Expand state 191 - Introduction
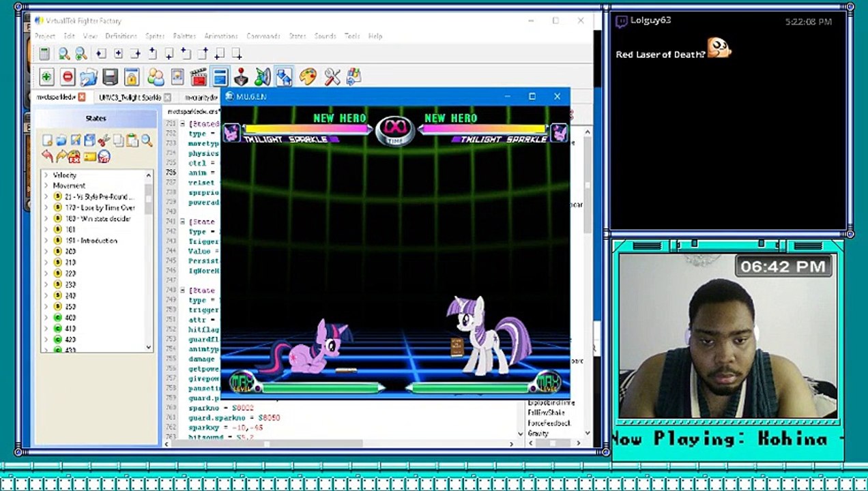Screen dimensions: 868x491 (x=46, y=241)
